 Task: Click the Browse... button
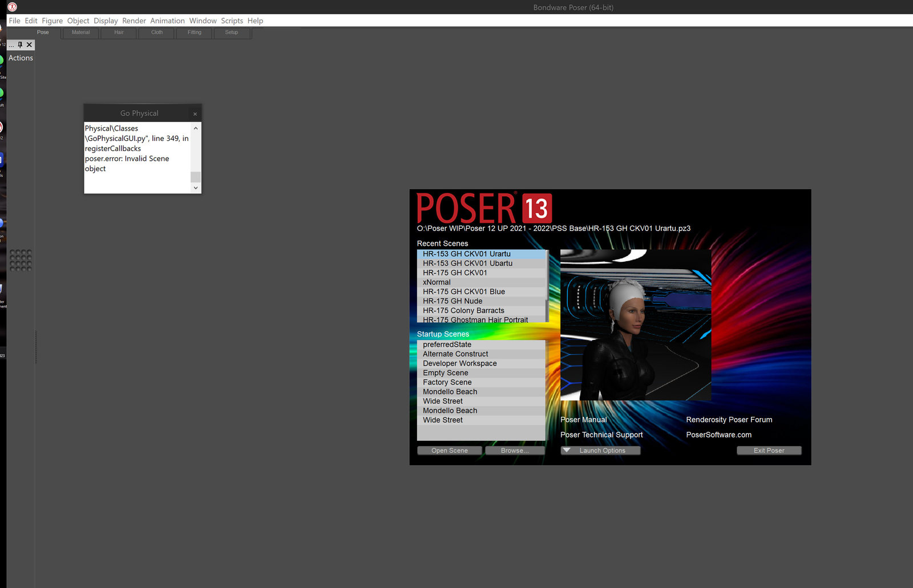coord(515,451)
